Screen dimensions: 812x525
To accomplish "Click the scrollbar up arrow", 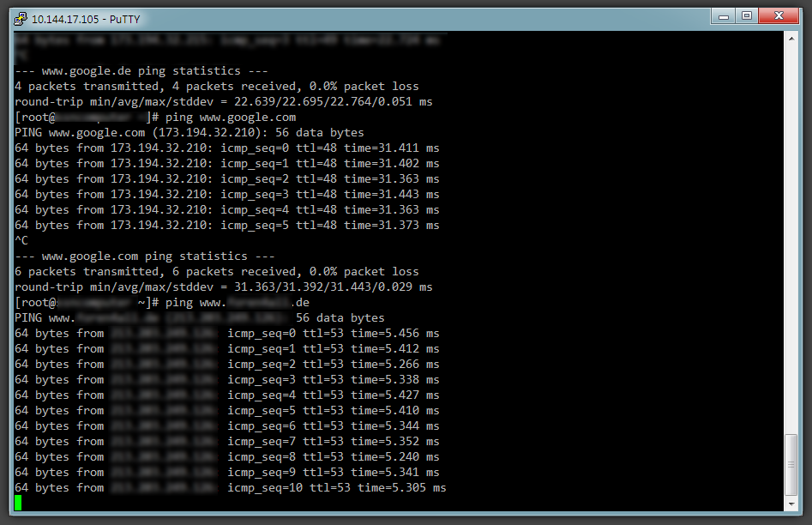I will point(791,39).
